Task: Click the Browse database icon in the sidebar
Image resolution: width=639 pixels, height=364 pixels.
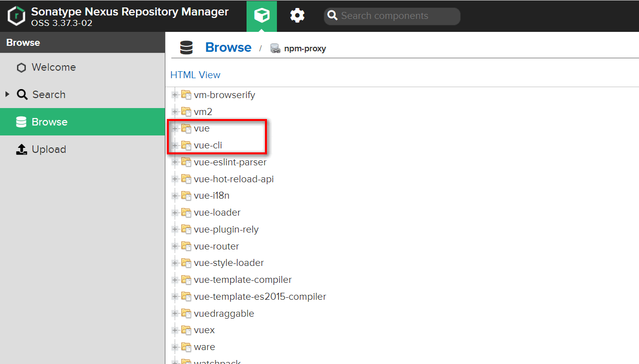Action: [x=21, y=122]
